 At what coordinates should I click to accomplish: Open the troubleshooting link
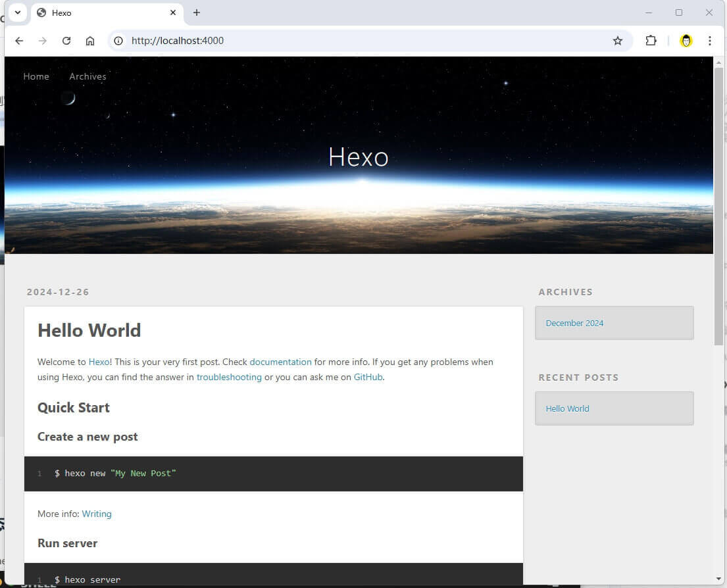(x=229, y=377)
